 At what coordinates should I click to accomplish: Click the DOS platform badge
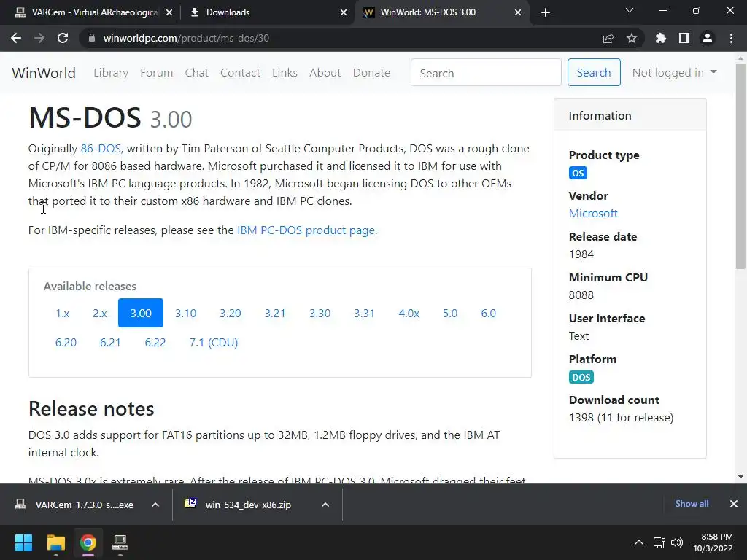click(x=581, y=377)
